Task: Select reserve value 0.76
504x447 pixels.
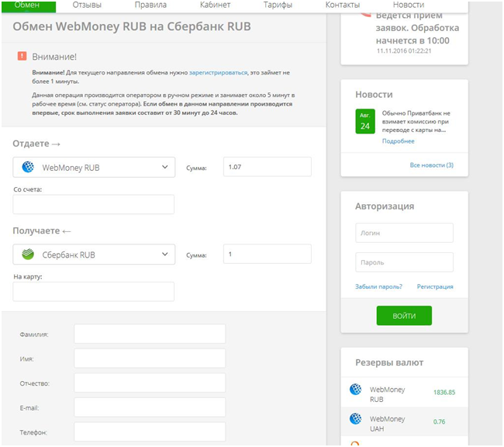Action: (439, 421)
